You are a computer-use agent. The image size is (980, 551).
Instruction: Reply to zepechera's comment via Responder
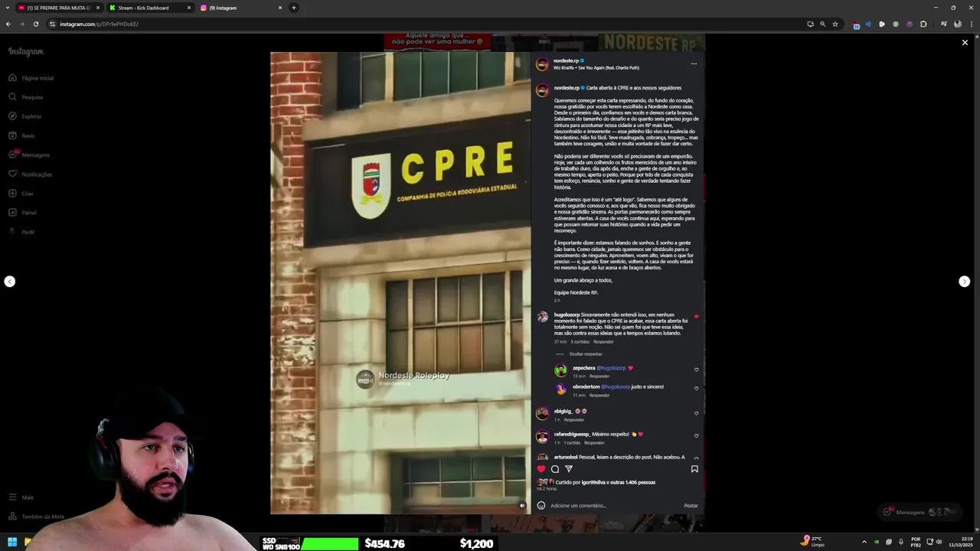pos(599,377)
